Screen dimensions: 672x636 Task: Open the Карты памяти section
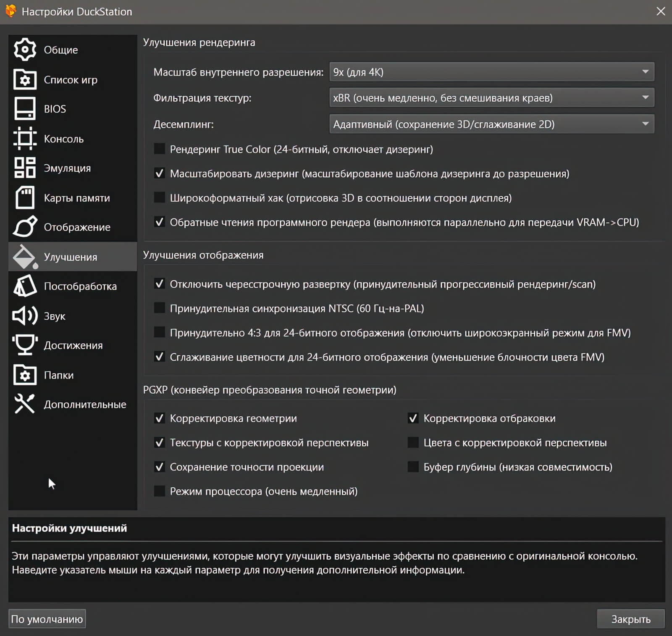(x=73, y=197)
